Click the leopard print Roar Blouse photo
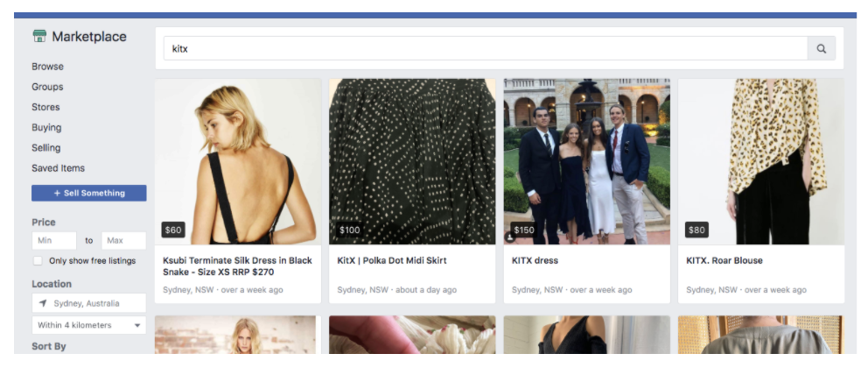The image size is (868, 375). pos(761,161)
